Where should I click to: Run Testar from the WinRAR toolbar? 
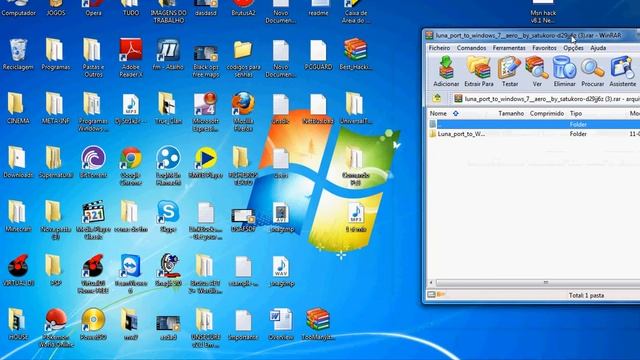point(509,71)
